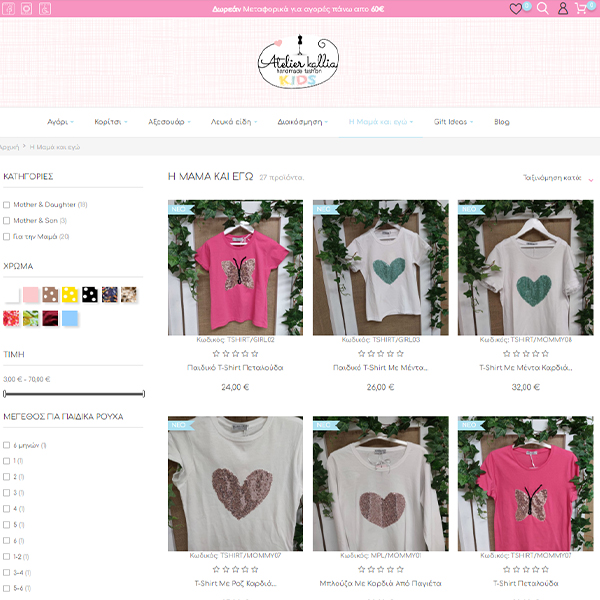Open the sort-by dropdown

click(x=557, y=178)
